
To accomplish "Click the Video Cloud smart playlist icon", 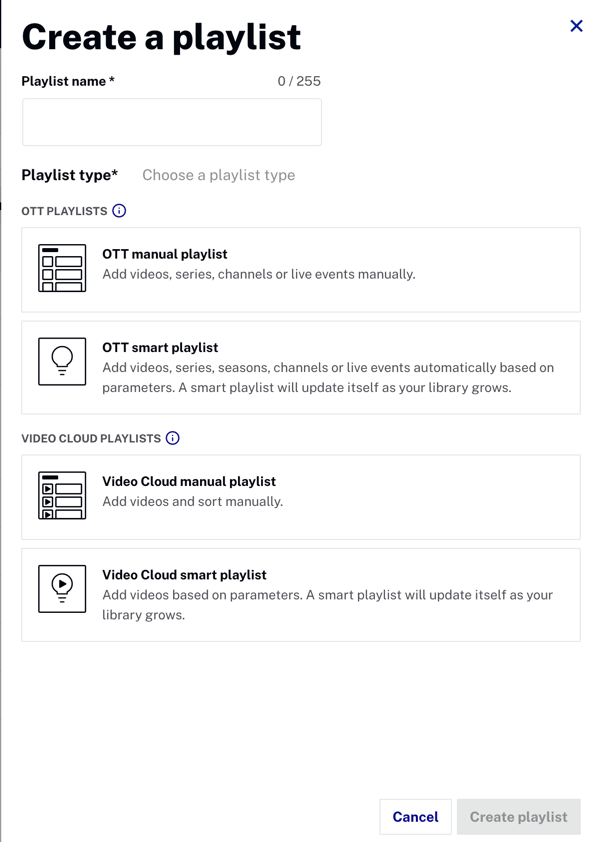I will click(62, 589).
